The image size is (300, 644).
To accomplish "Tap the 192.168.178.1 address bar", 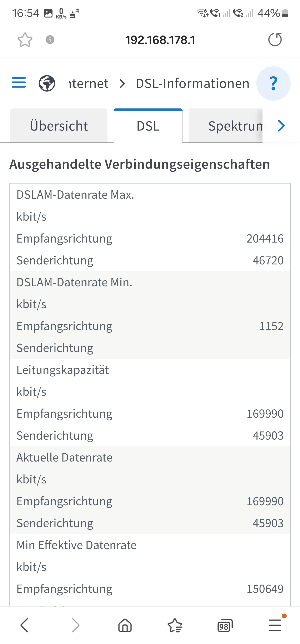I will pos(160,40).
